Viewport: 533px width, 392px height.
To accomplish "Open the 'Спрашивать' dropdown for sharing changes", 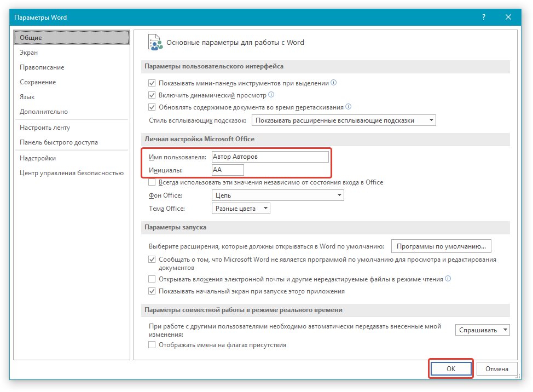I will (x=482, y=330).
